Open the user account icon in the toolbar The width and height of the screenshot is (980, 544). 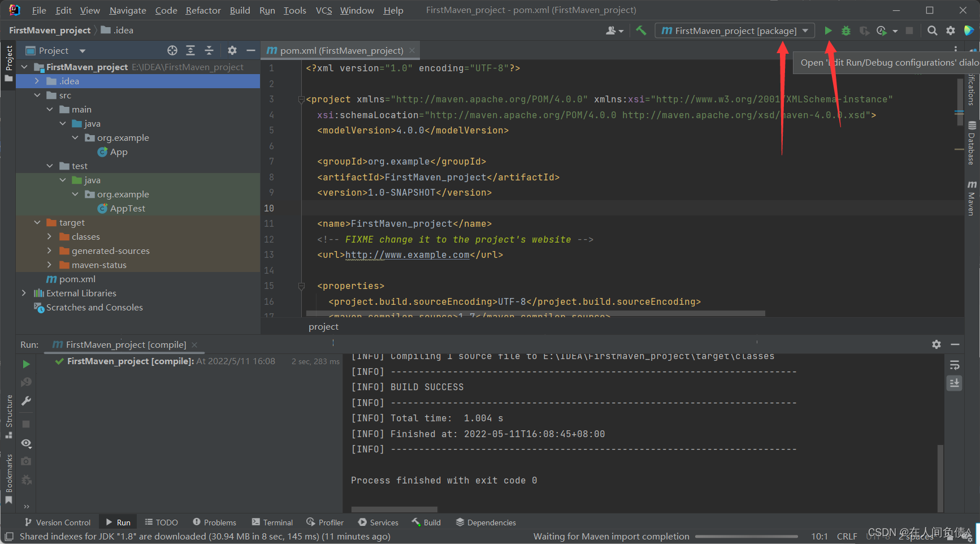point(614,31)
